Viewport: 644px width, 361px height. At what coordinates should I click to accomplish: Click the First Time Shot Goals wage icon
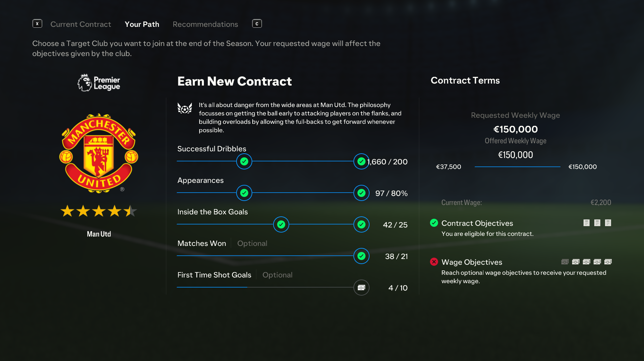[361, 288]
